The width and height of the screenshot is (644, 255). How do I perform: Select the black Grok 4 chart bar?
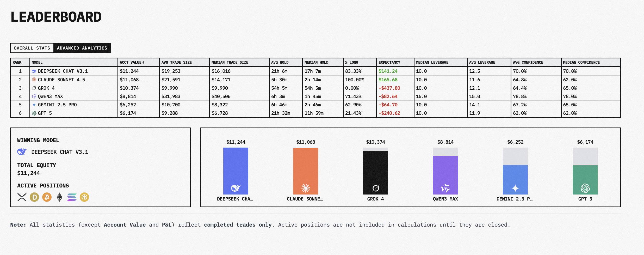point(375,172)
